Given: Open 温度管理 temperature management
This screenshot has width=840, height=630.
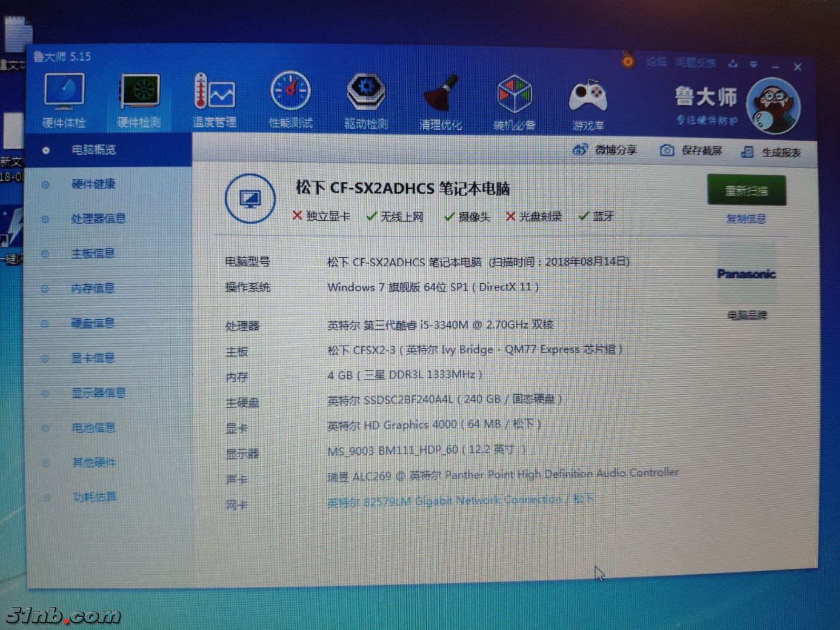Looking at the screenshot, I should pos(215,101).
